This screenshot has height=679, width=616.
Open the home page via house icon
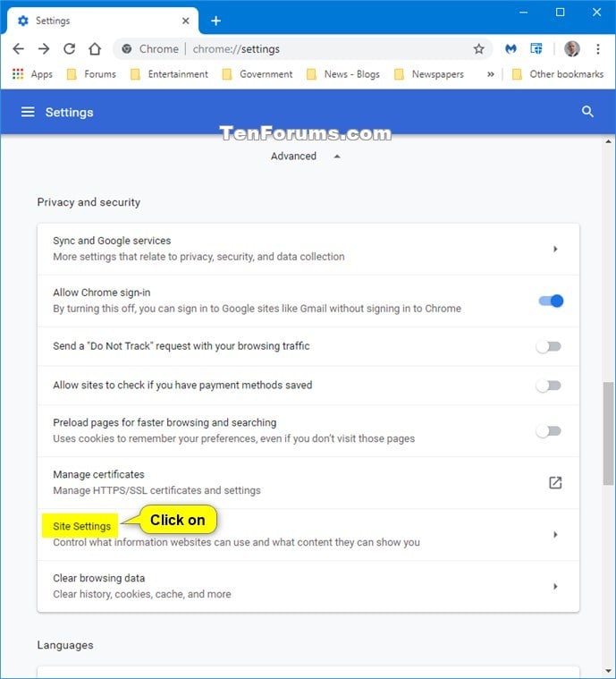coord(95,49)
